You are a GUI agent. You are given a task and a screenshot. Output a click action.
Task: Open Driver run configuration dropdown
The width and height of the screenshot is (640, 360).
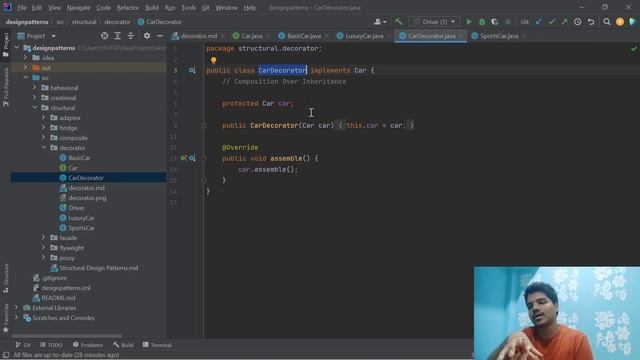(x=434, y=22)
